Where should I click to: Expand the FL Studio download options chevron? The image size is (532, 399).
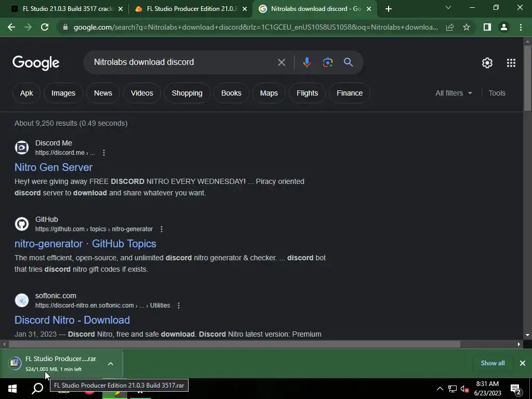[x=111, y=364]
